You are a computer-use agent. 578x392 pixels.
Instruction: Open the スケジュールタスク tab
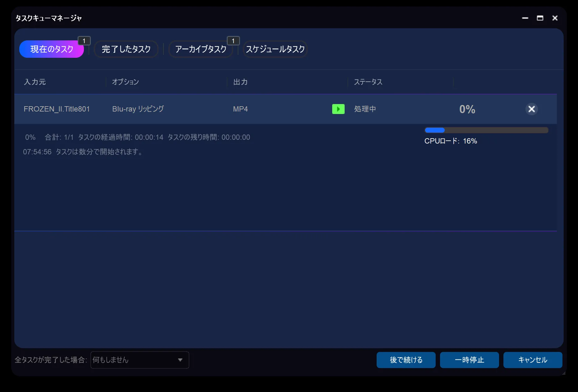[275, 49]
